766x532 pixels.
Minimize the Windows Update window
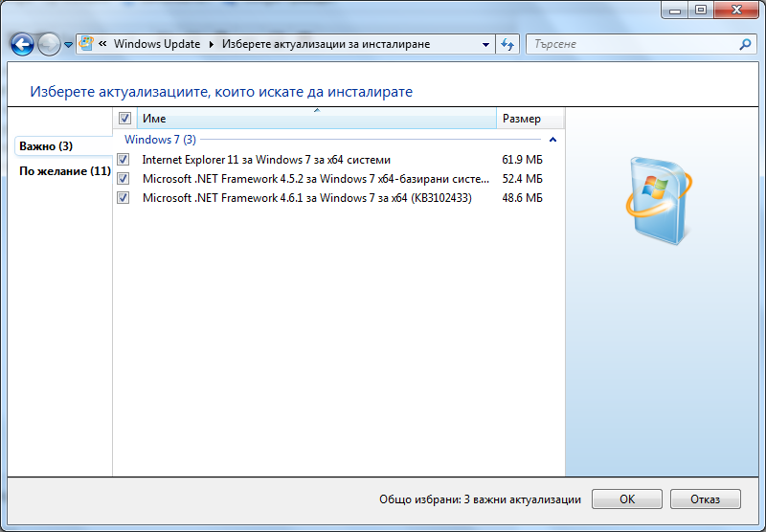pos(675,10)
